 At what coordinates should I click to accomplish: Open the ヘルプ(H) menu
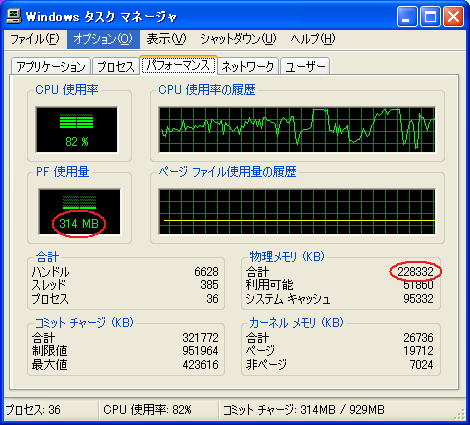click(313, 39)
